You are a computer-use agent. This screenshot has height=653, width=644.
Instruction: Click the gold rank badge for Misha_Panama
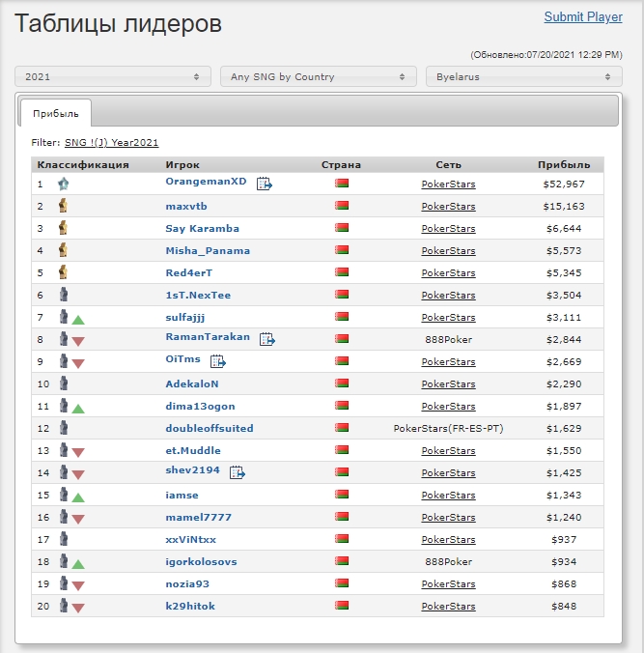pos(64,250)
